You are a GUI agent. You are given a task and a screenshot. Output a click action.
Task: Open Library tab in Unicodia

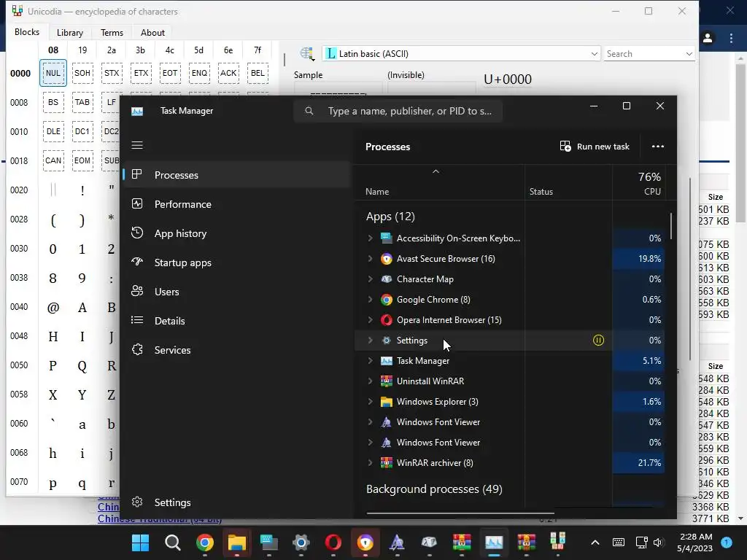click(x=69, y=33)
